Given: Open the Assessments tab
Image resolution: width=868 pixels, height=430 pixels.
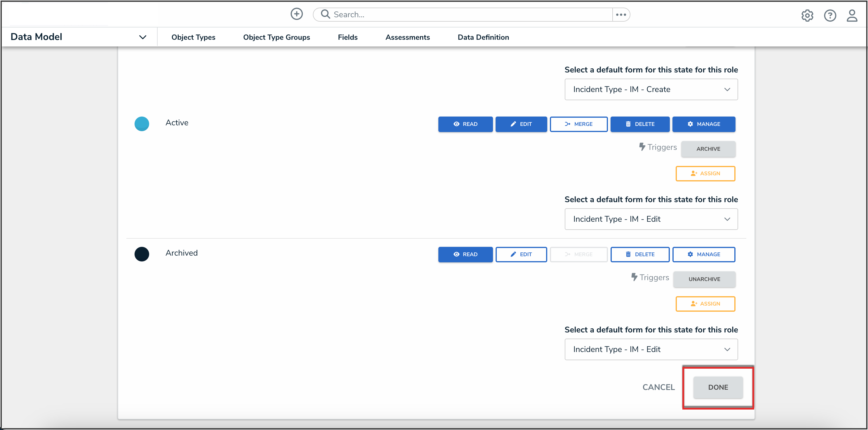Looking at the screenshot, I should point(407,37).
